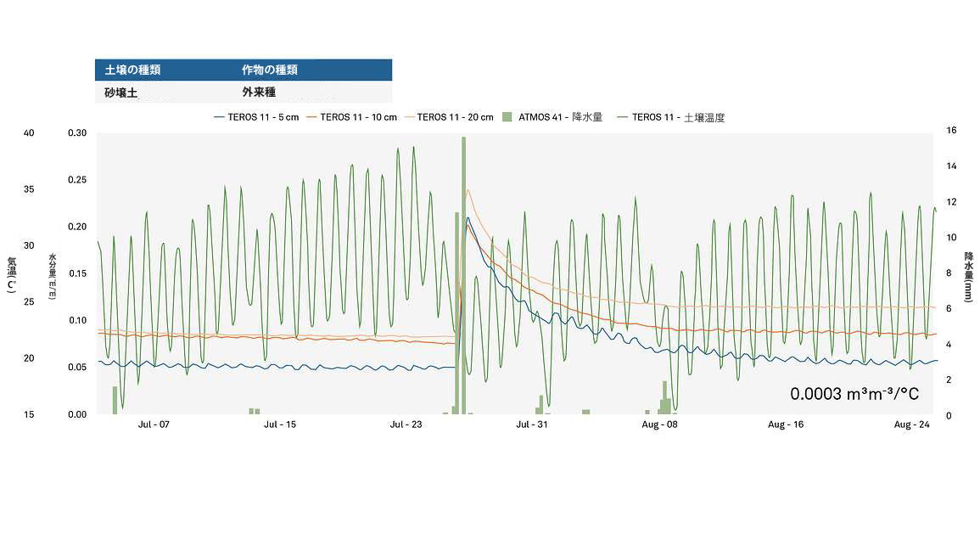Click the green ATMOS 41 legend swatch

[x=507, y=117]
